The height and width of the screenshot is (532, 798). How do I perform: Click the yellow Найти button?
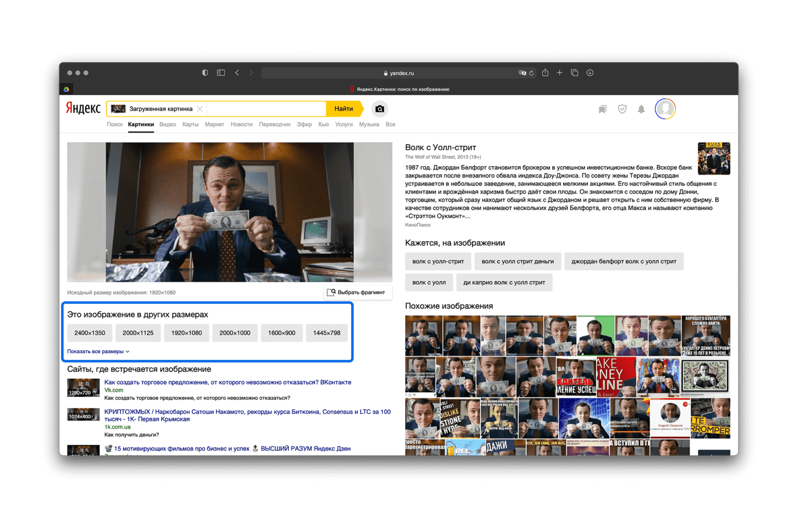coord(344,109)
